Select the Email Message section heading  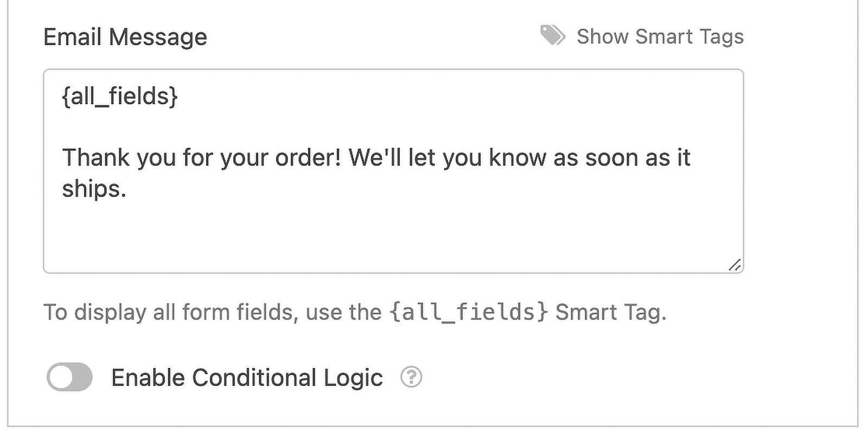[x=125, y=37]
